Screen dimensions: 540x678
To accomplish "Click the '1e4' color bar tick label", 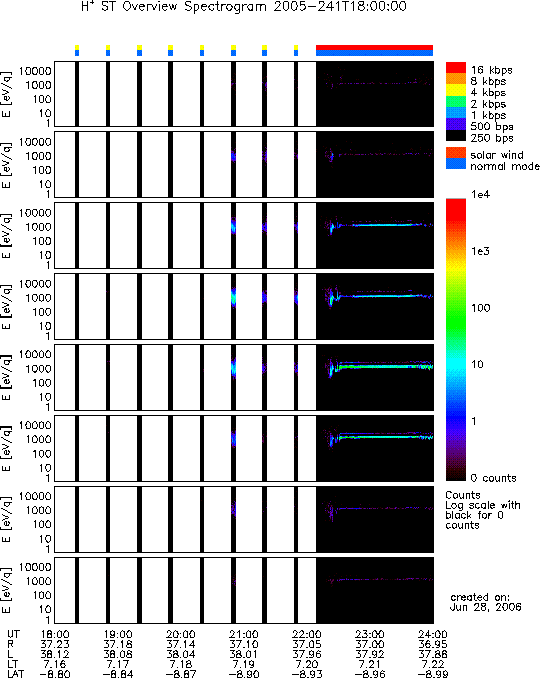I will pyautogui.click(x=480, y=195).
